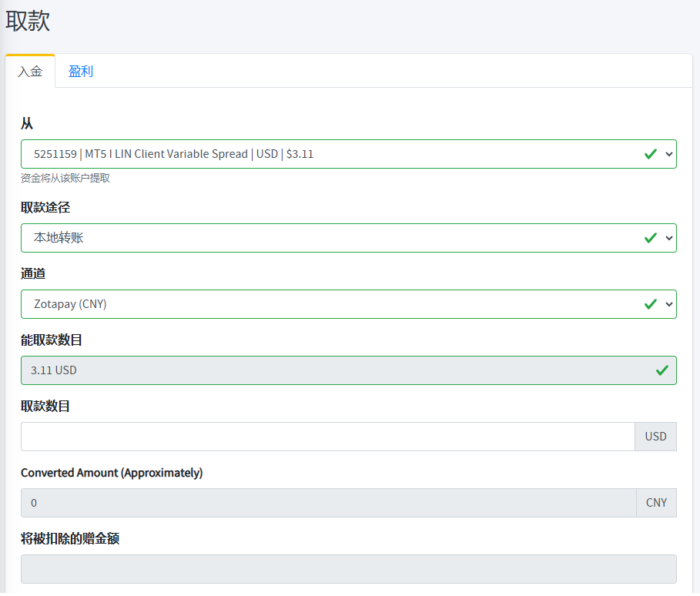Click the 取款 page heading

pos(28,21)
